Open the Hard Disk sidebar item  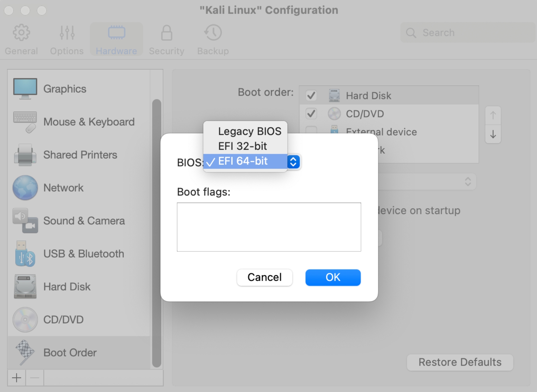[67, 287]
